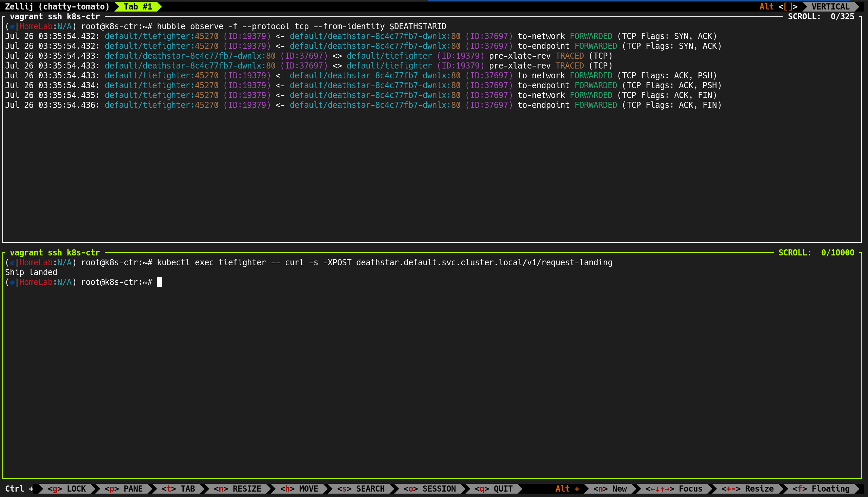The image size is (868, 497).
Task: Click the arrow-keys Focus hint in status bar
Action: [674, 489]
